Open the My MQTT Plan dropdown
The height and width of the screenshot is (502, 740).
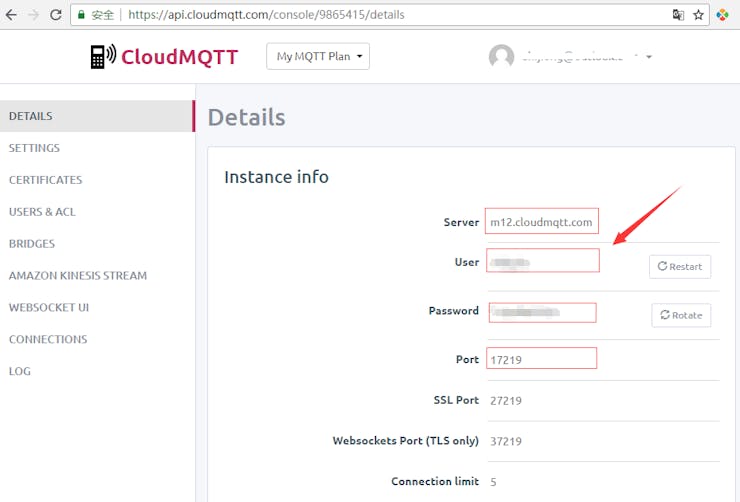[318, 56]
